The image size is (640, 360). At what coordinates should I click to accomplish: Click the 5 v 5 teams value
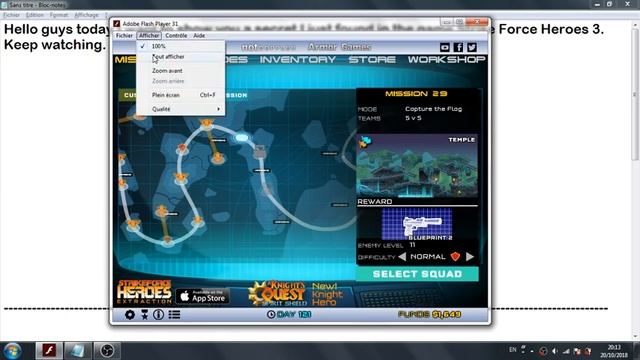[x=413, y=118]
